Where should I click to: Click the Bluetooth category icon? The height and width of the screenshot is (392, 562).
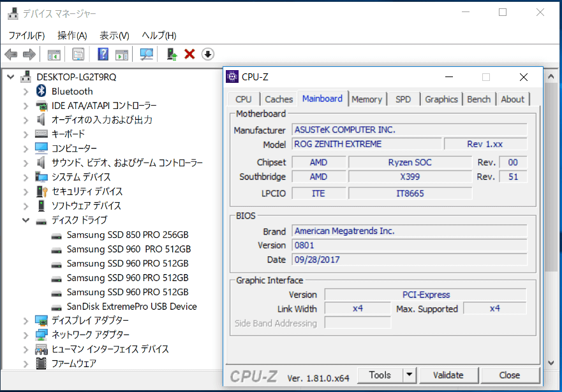41,91
